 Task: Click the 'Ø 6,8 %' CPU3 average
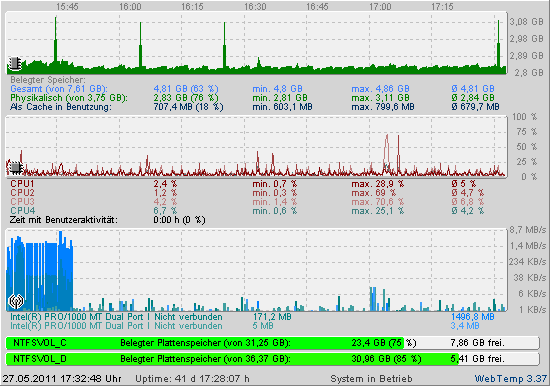click(x=468, y=202)
